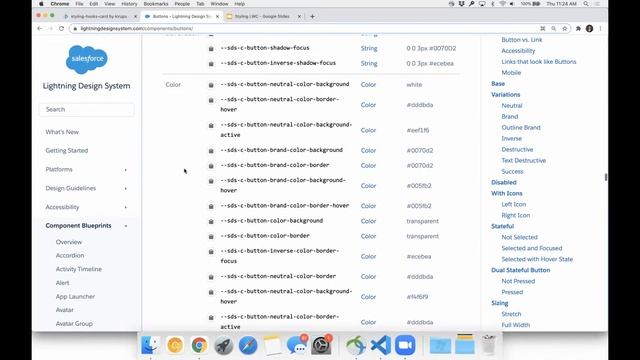Screen dimensions: 640x360
Task: Click the page vertical scrollbar thumb
Action: 606,177
